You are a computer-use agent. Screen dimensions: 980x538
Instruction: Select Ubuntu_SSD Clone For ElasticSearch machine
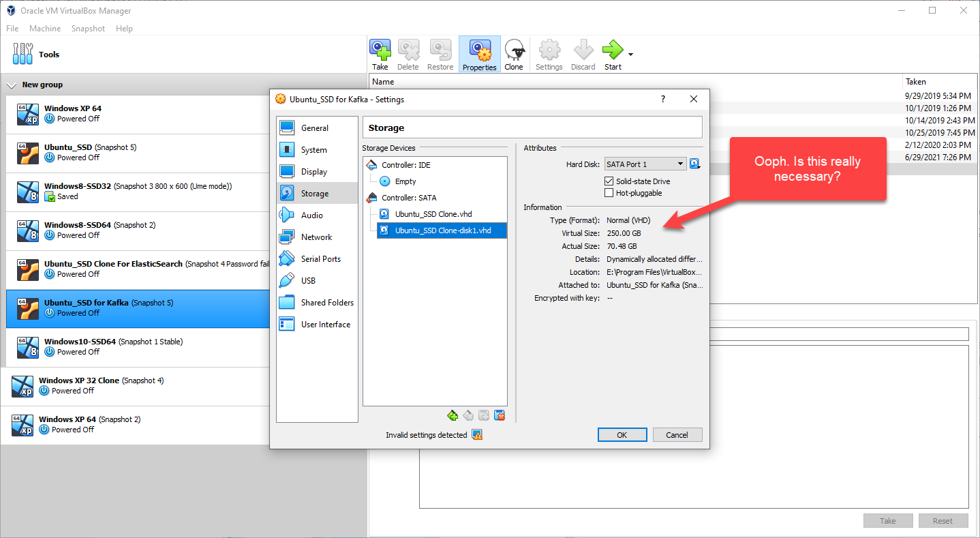tap(139, 270)
